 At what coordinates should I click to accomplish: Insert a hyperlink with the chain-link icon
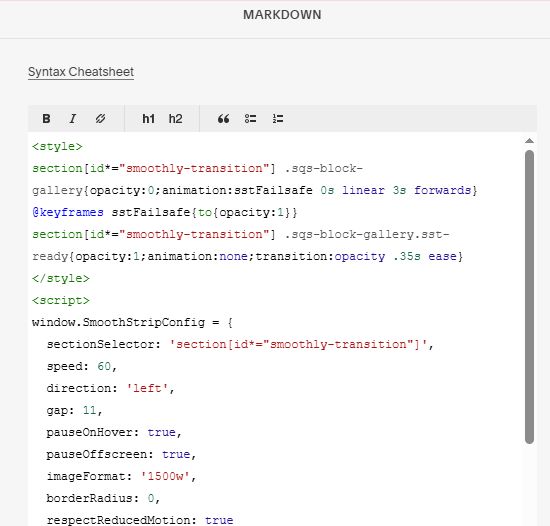point(100,119)
